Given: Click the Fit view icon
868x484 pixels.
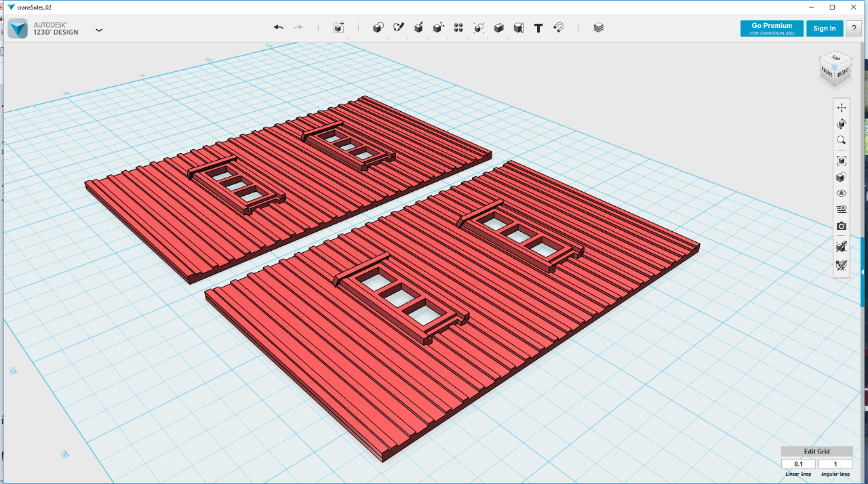Looking at the screenshot, I should coord(842,161).
